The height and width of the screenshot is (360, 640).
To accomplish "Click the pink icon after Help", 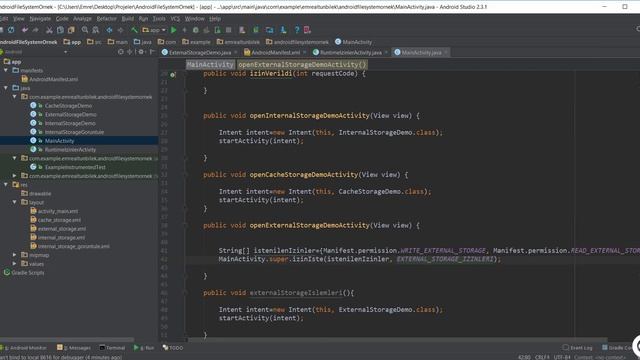I will click(x=307, y=30).
